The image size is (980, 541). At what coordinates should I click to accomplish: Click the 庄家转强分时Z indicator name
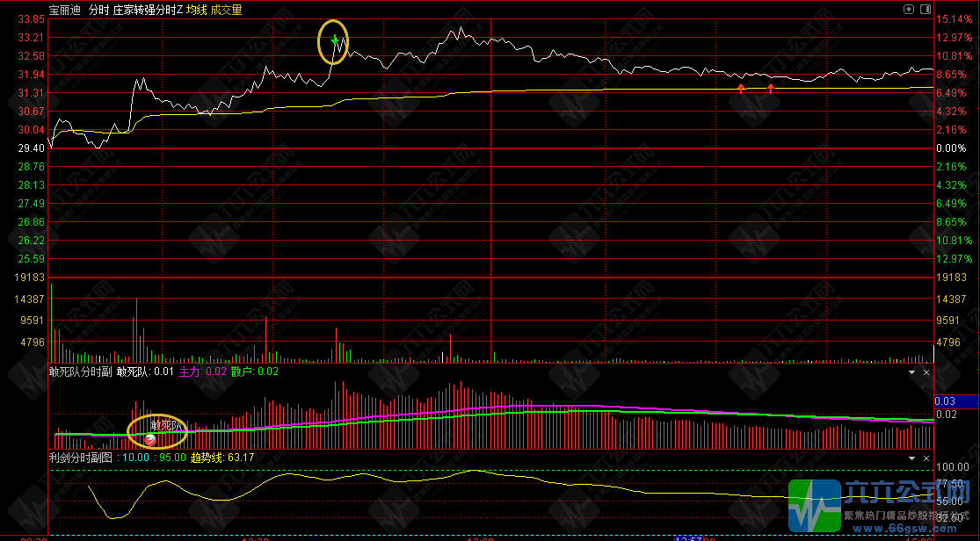pyautogui.click(x=148, y=11)
